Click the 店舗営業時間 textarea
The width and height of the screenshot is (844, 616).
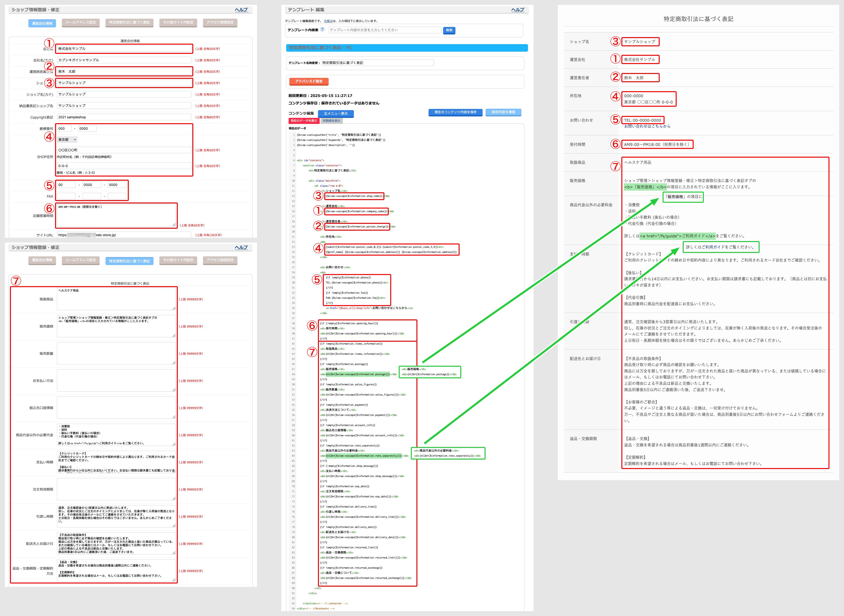click(116, 216)
